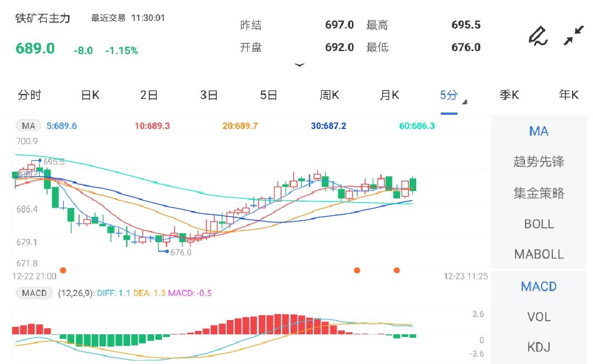Click the end time 12-23 11:25
The width and height of the screenshot is (593, 364).
click(466, 276)
